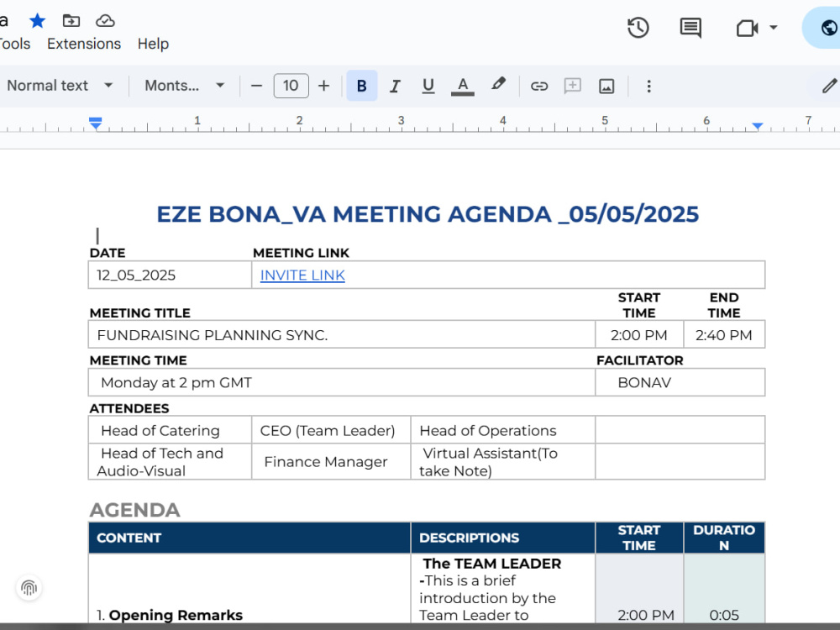The height and width of the screenshot is (630, 840).
Task: Open the Extensions menu
Action: click(84, 44)
